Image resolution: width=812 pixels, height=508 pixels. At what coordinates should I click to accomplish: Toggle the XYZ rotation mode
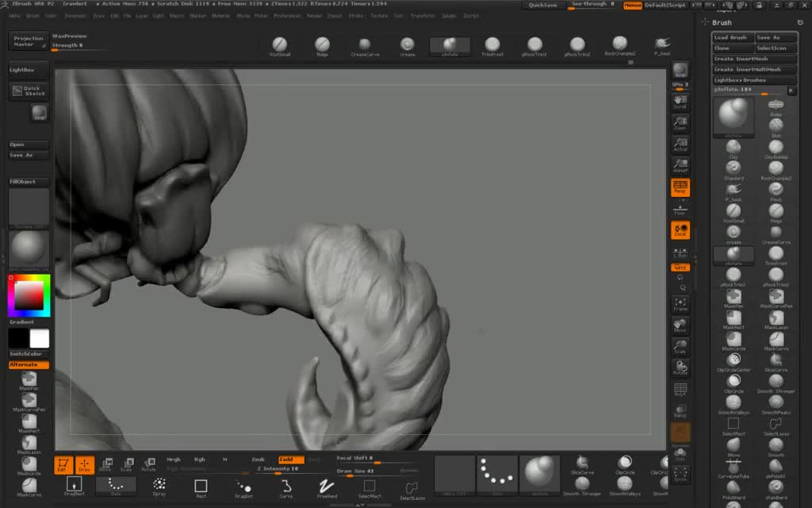(x=680, y=267)
